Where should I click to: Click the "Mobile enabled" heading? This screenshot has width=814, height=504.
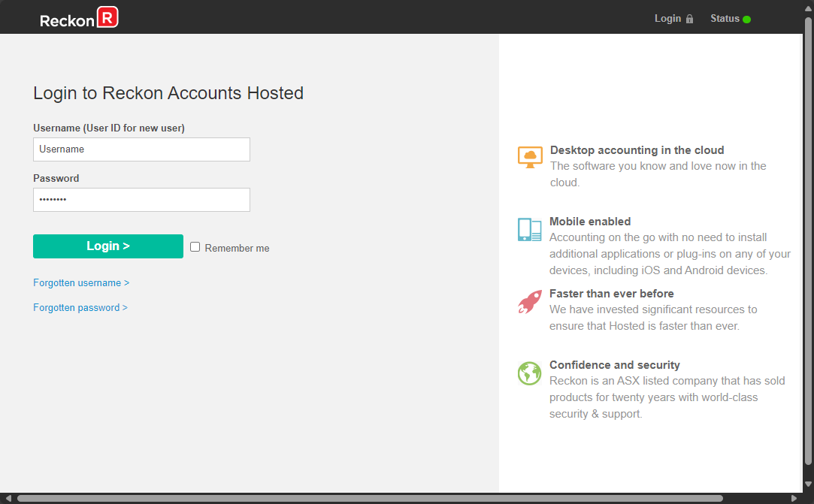(590, 222)
